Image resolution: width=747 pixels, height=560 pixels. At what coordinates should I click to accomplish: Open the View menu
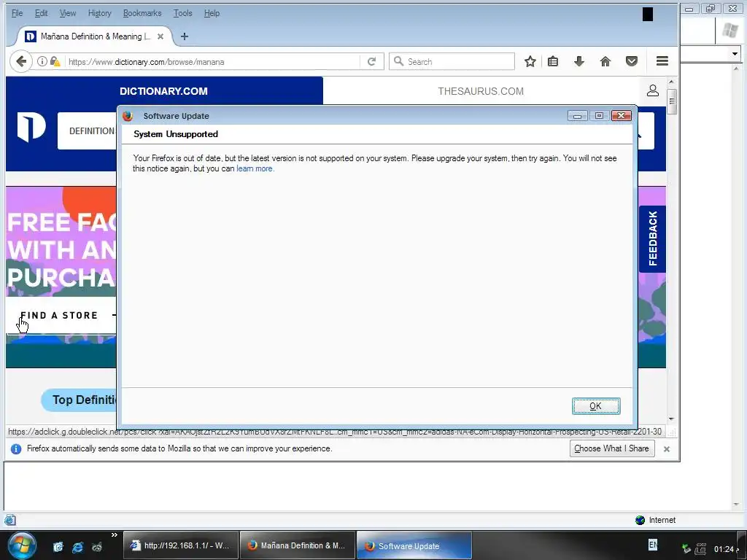68,13
